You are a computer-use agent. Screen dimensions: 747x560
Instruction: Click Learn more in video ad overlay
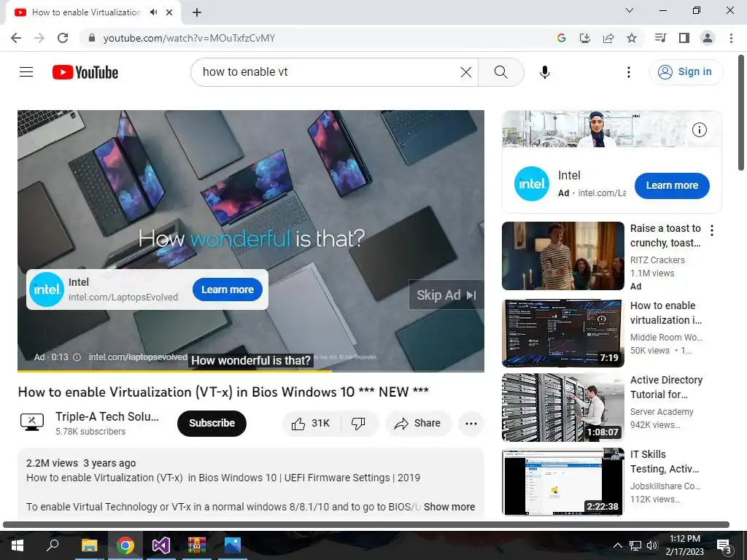point(228,289)
